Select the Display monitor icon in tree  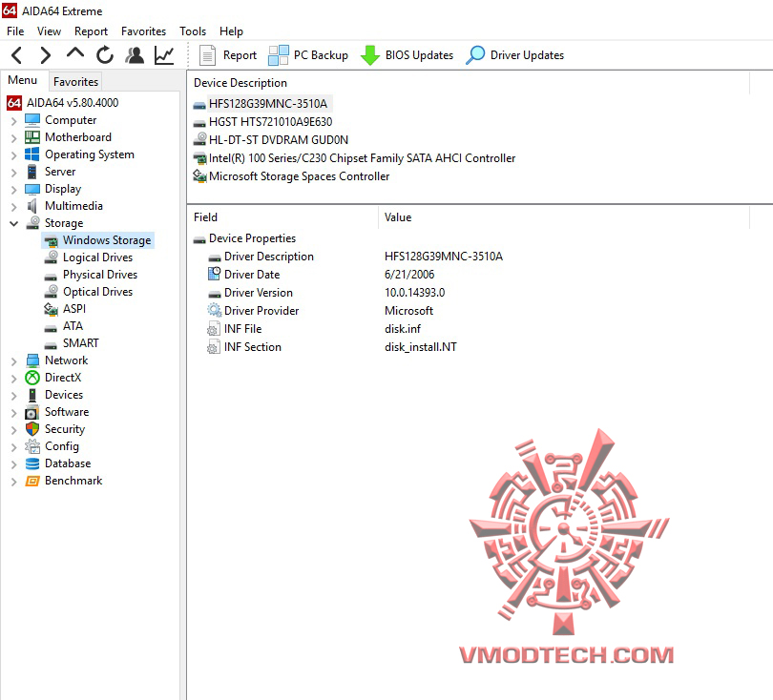click(32, 189)
